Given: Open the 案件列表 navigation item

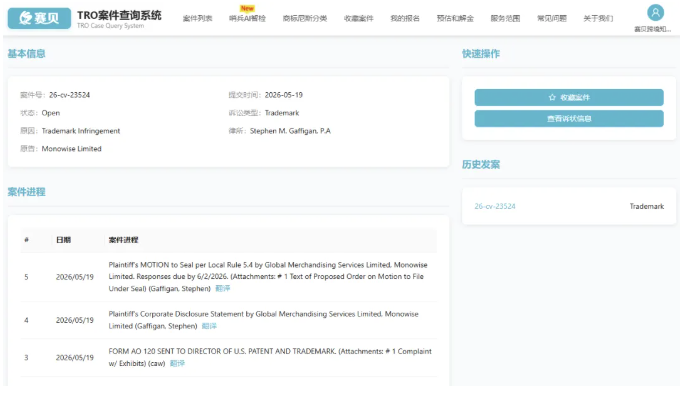Looking at the screenshot, I should coord(197,18).
